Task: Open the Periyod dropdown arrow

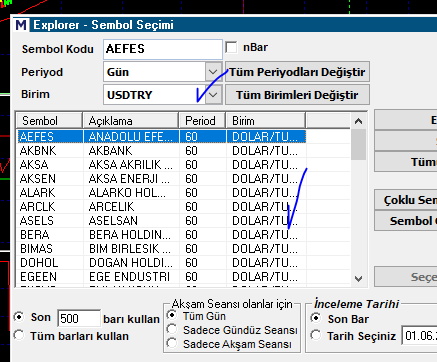Action: [x=213, y=72]
